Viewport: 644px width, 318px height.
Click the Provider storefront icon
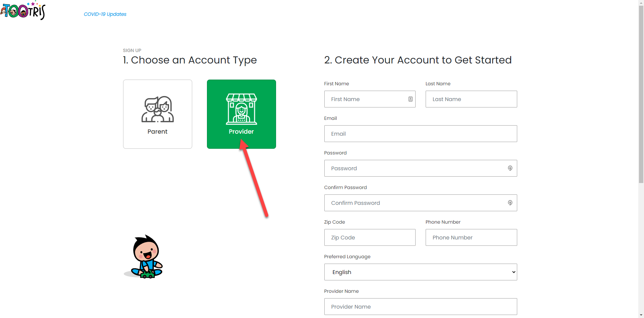(x=241, y=109)
